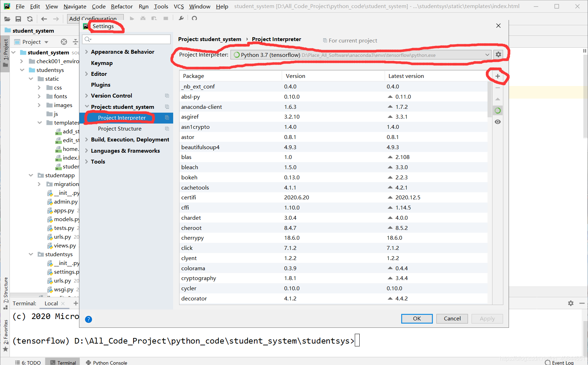
Task: Click the Conda environment icon in package toolbar
Action: pos(497,110)
